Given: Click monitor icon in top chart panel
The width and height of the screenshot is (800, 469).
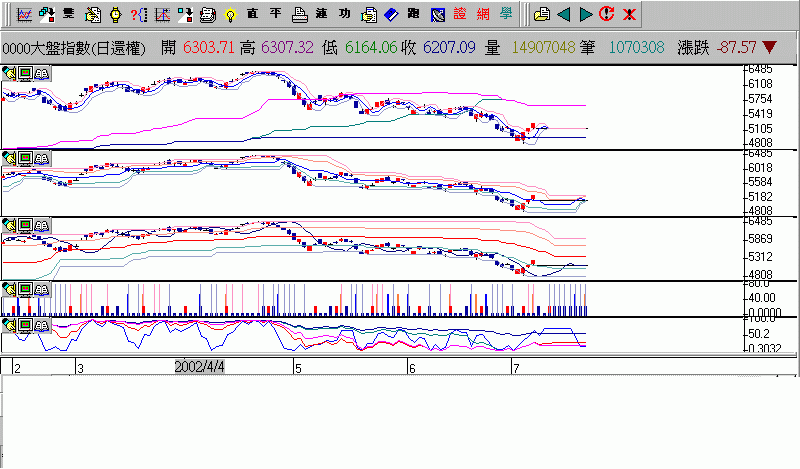Looking at the screenshot, I should (x=25, y=72).
